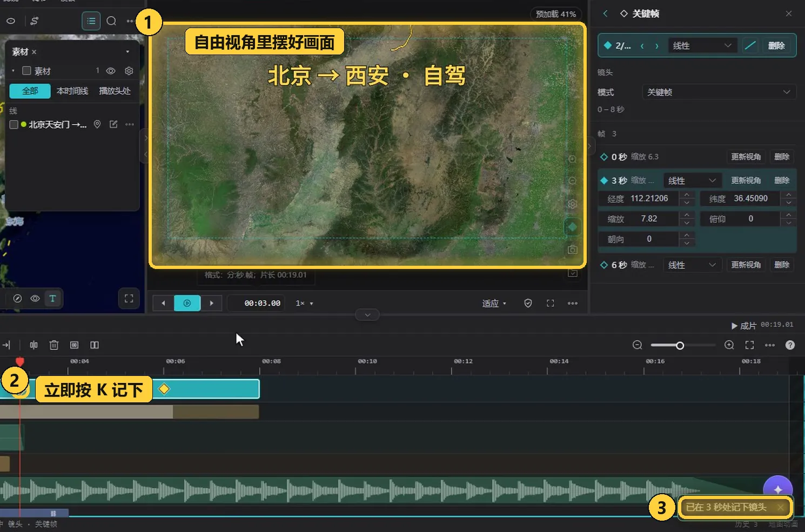Click 更新视角 for 0 秒 keyframe
Screen dimensions: 805x532
point(746,157)
